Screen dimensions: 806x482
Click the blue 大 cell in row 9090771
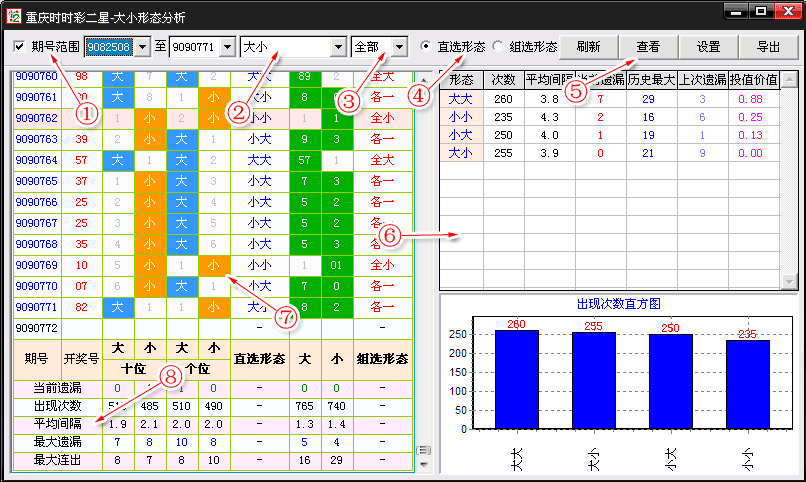click(118, 306)
